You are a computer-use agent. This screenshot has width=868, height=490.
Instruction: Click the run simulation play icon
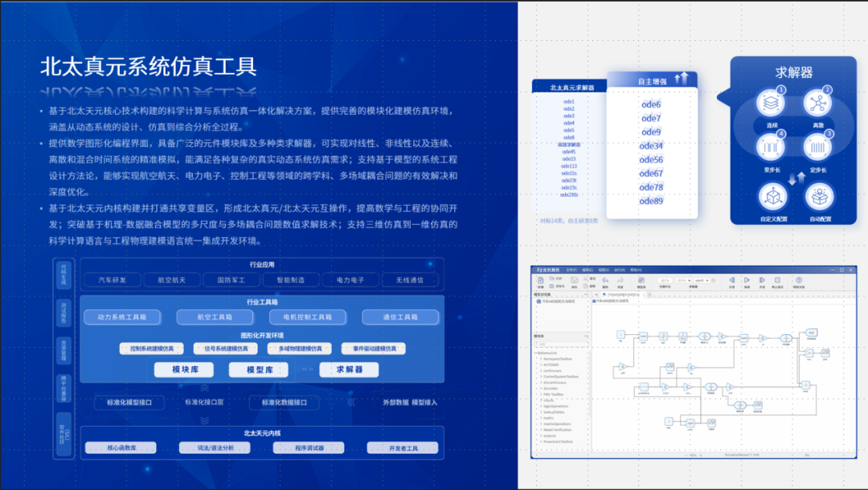pyautogui.click(x=747, y=280)
